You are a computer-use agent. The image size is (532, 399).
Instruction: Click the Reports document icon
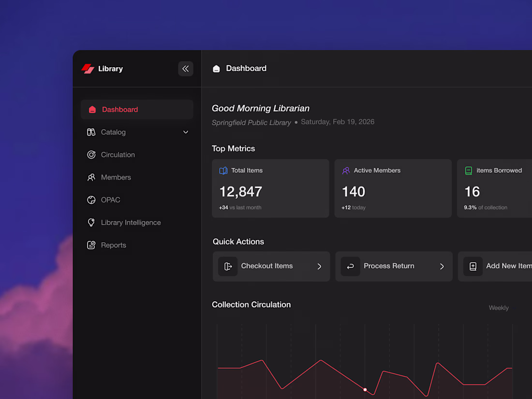point(91,245)
